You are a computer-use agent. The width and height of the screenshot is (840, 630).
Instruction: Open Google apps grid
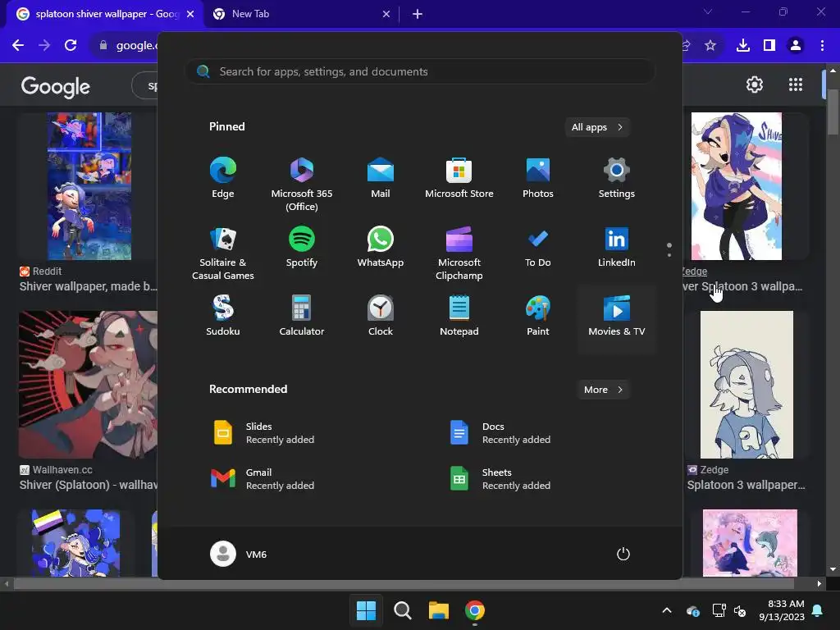pyautogui.click(x=796, y=84)
